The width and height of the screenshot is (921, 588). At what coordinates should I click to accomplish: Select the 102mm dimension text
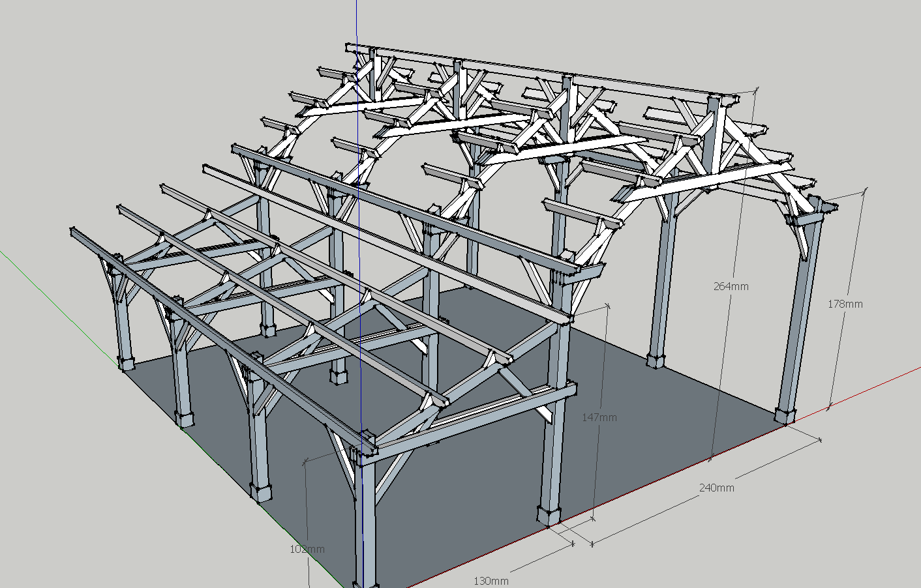307,549
